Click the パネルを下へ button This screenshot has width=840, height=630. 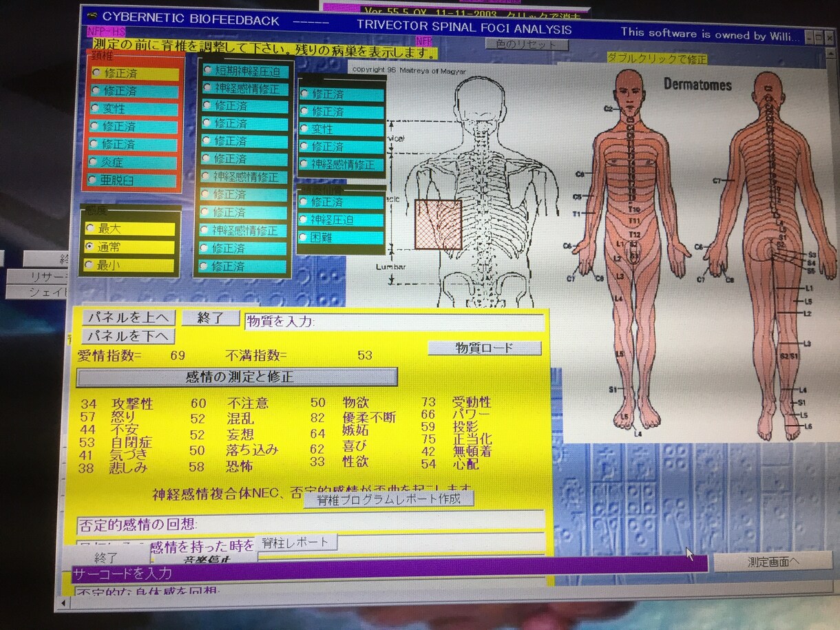(128, 336)
